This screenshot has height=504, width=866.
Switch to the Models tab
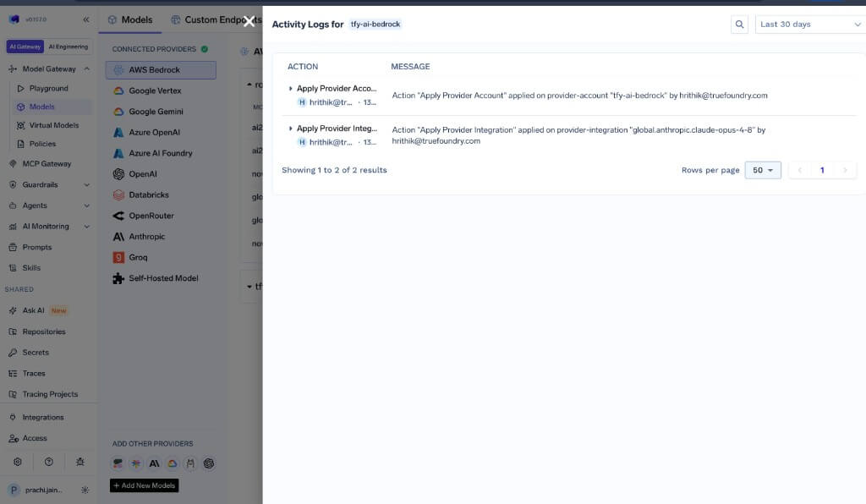coord(130,20)
